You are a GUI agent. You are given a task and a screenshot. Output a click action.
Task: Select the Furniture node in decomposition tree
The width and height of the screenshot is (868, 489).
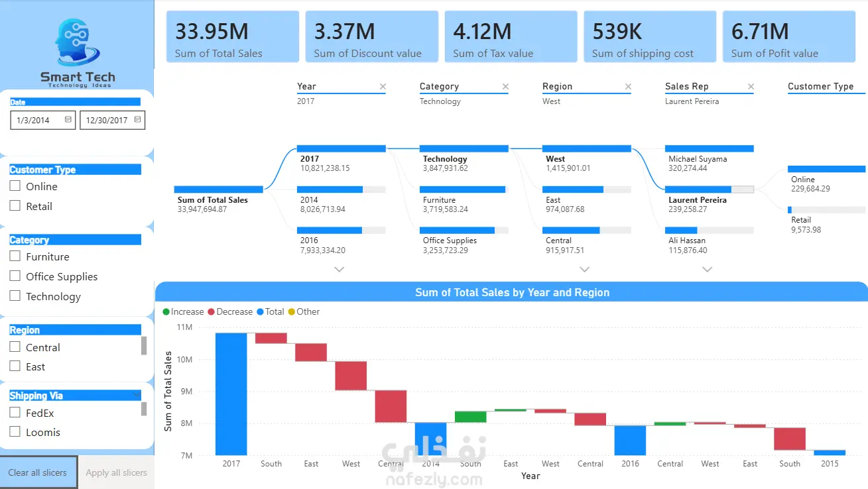coord(464,199)
